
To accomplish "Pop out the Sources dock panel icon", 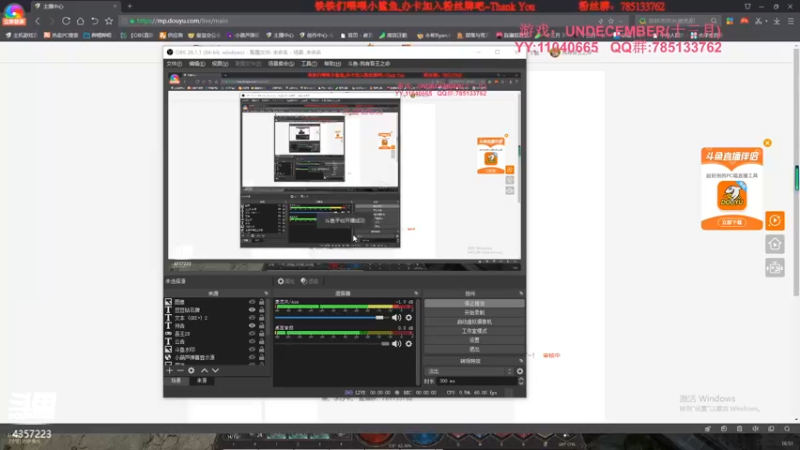I will point(266,293).
